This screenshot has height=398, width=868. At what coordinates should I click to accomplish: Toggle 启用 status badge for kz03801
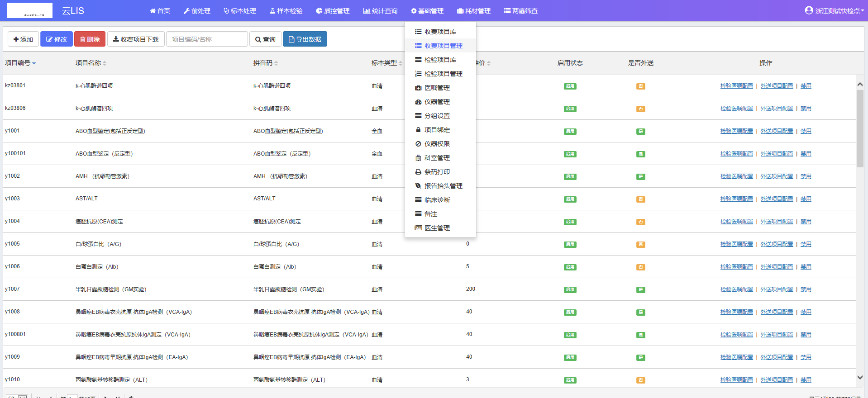point(570,86)
